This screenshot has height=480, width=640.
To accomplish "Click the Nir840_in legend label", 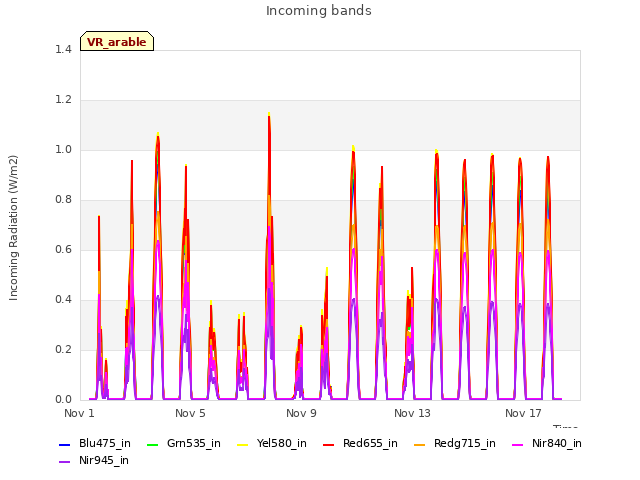I will (557, 444).
